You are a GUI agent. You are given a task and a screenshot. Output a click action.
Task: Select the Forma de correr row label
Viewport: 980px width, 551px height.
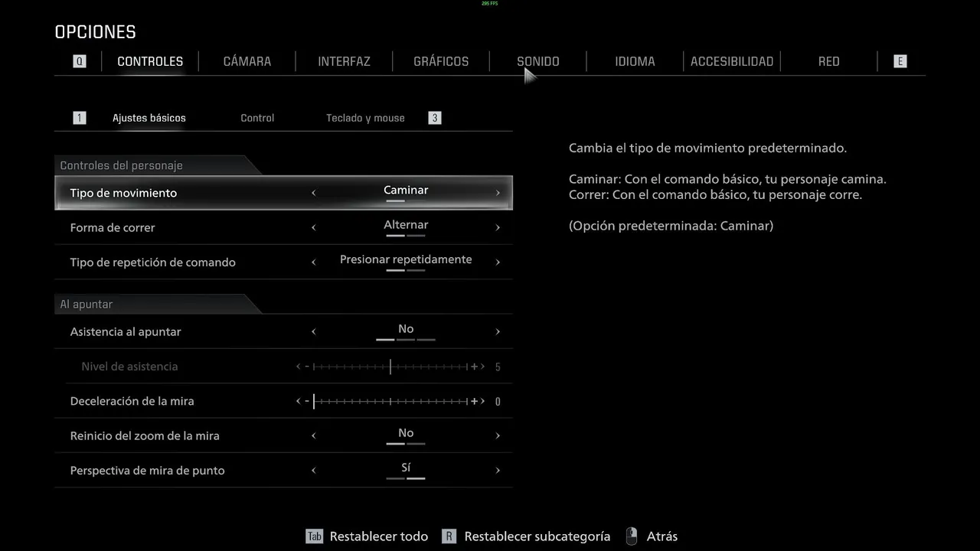click(113, 227)
